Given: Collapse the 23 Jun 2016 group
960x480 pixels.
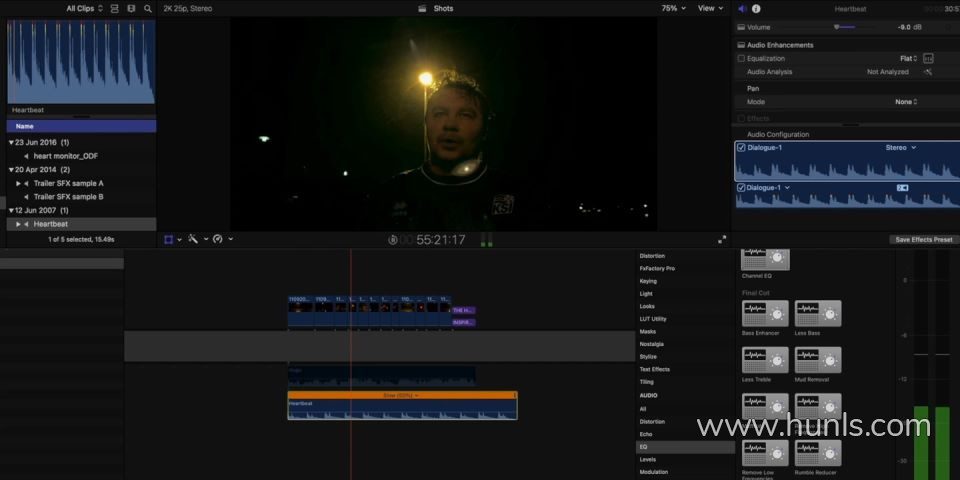Looking at the screenshot, I should coord(11,143).
